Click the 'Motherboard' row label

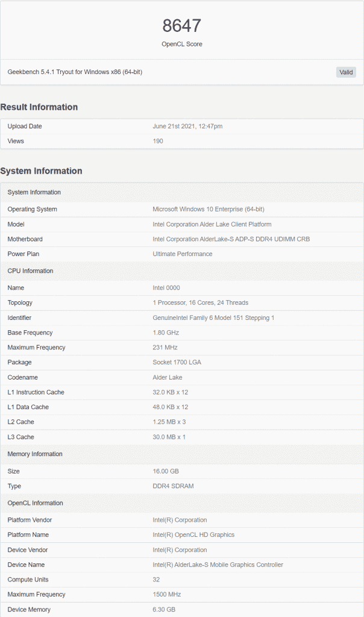coord(25,239)
